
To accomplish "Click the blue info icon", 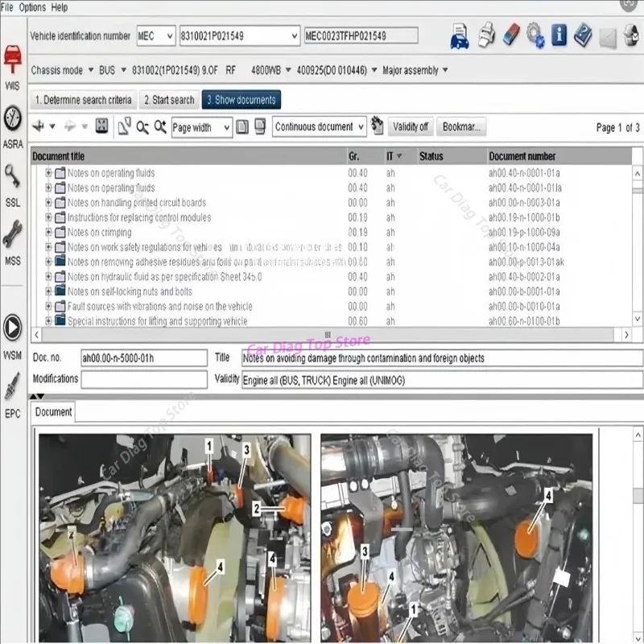I will (x=559, y=35).
